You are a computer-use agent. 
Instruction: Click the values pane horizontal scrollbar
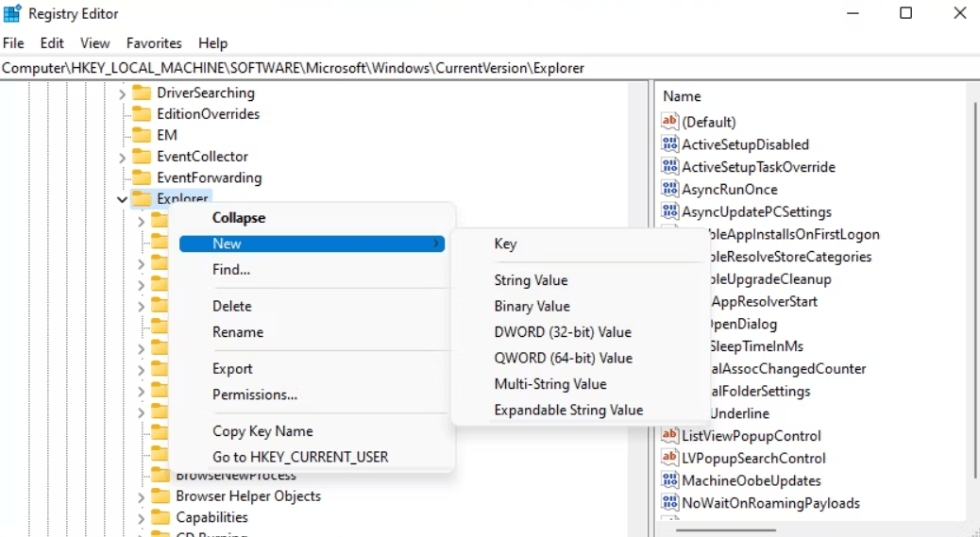pyautogui.click(x=726, y=530)
